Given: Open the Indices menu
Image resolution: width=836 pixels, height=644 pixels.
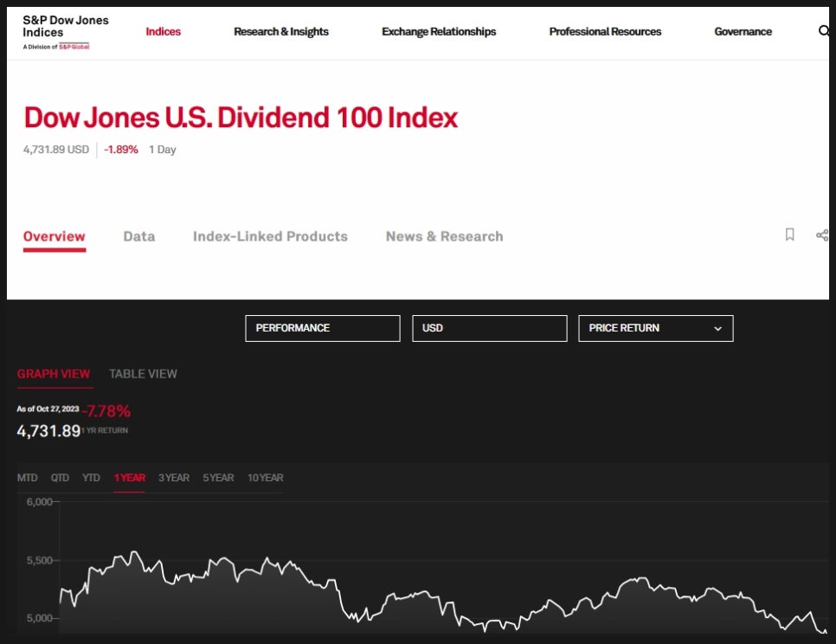Looking at the screenshot, I should click(x=164, y=31).
